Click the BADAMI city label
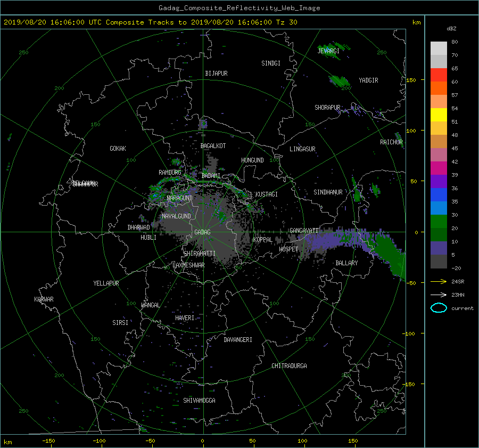 coord(211,176)
